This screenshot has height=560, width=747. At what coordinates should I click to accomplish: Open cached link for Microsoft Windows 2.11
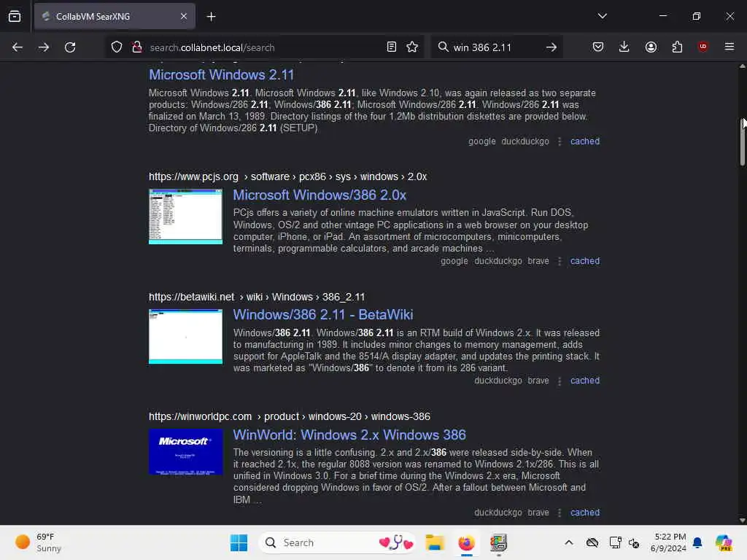coord(585,141)
